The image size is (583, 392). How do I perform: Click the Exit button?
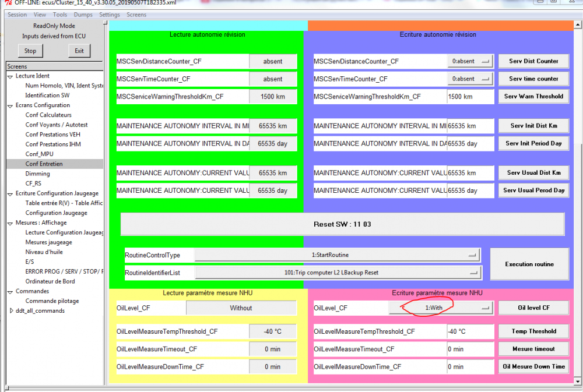tap(79, 51)
